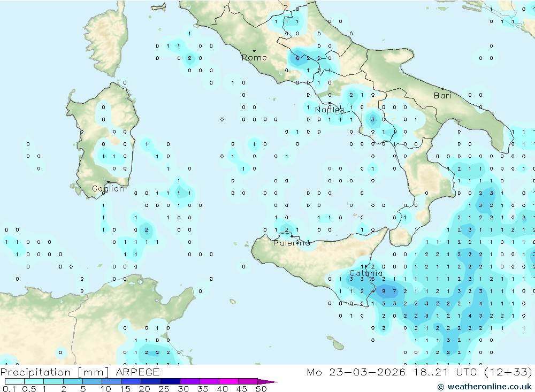Click the Naples city label

click(330, 110)
